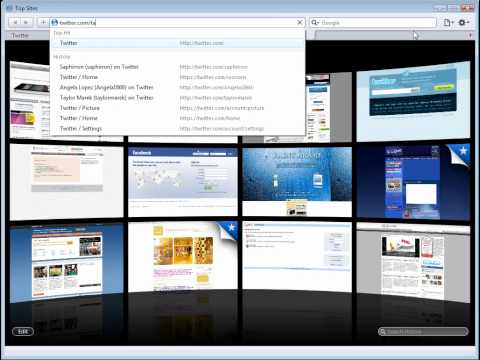Open the gear Settings menu
The height and width of the screenshot is (360, 480).
pyautogui.click(x=463, y=22)
